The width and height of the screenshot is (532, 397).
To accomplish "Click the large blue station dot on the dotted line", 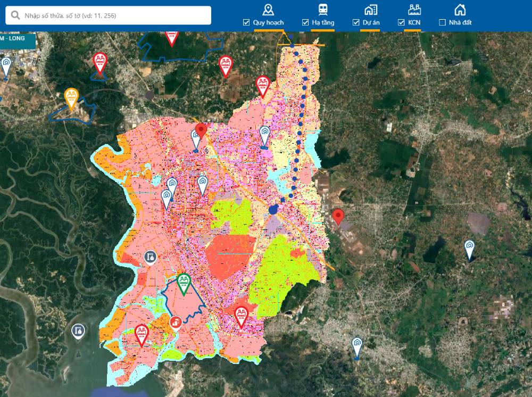I will 273,210.
